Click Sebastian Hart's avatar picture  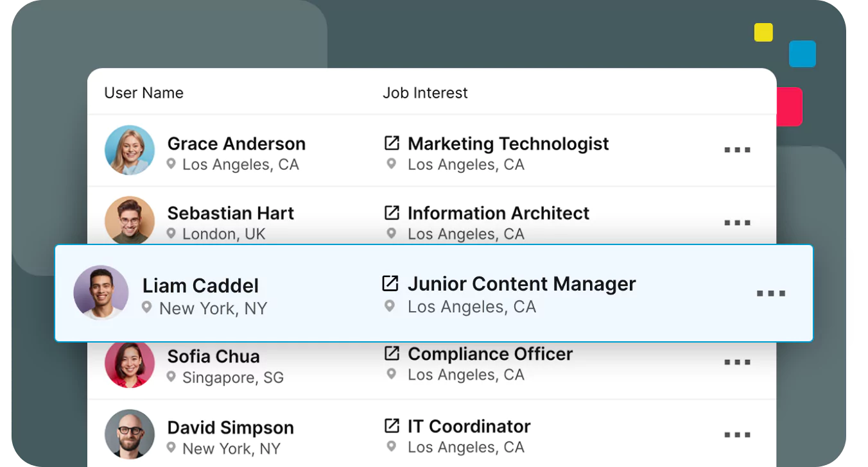tap(130, 219)
